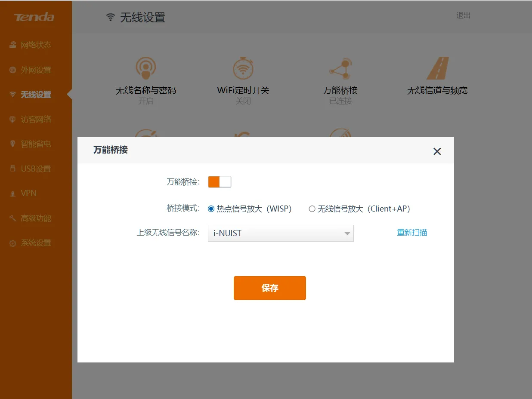Click the orange 保存 button

tap(269, 288)
